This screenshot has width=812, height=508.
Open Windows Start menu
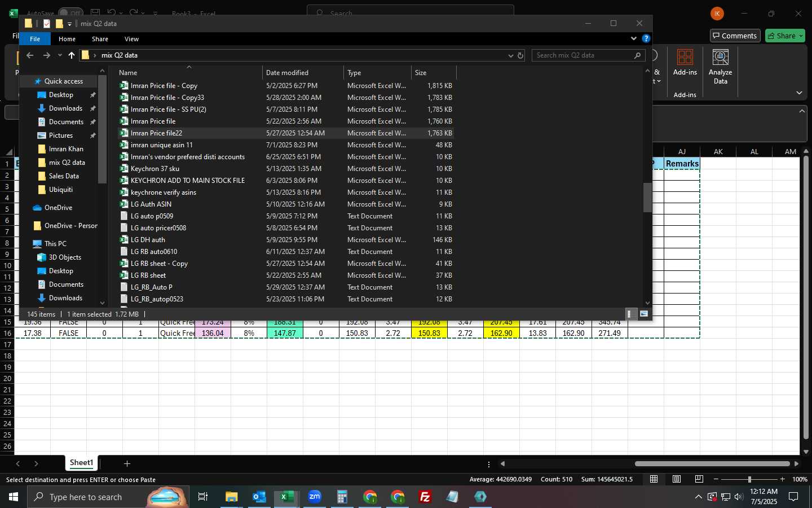click(x=14, y=497)
